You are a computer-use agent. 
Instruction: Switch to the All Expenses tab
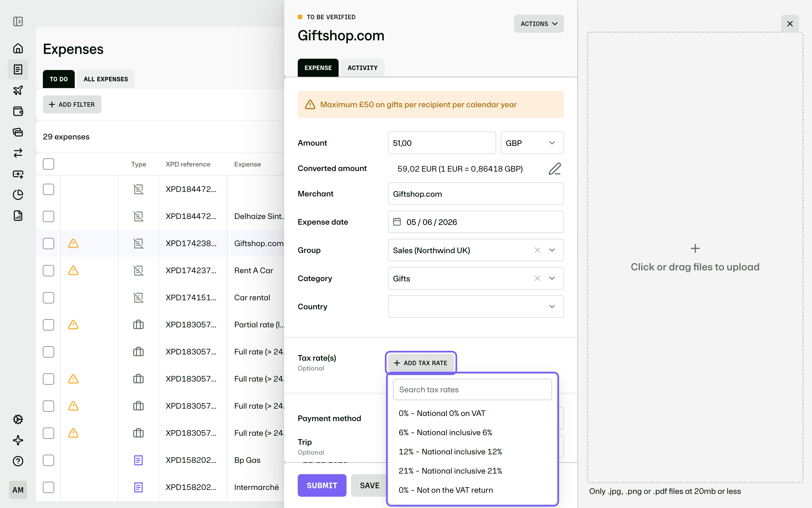(106, 79)
